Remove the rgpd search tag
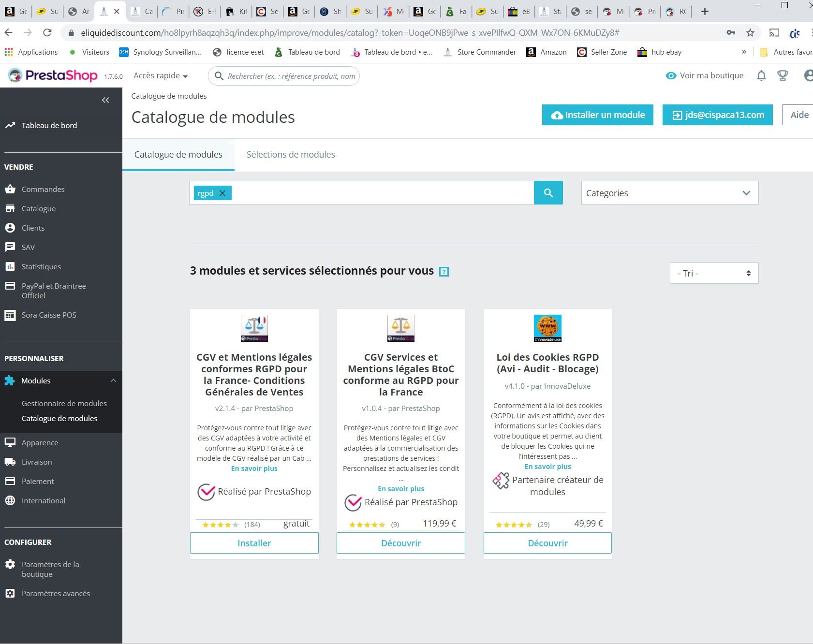The height and width of the screenshot is (644, 813). [x=222, y=193]
